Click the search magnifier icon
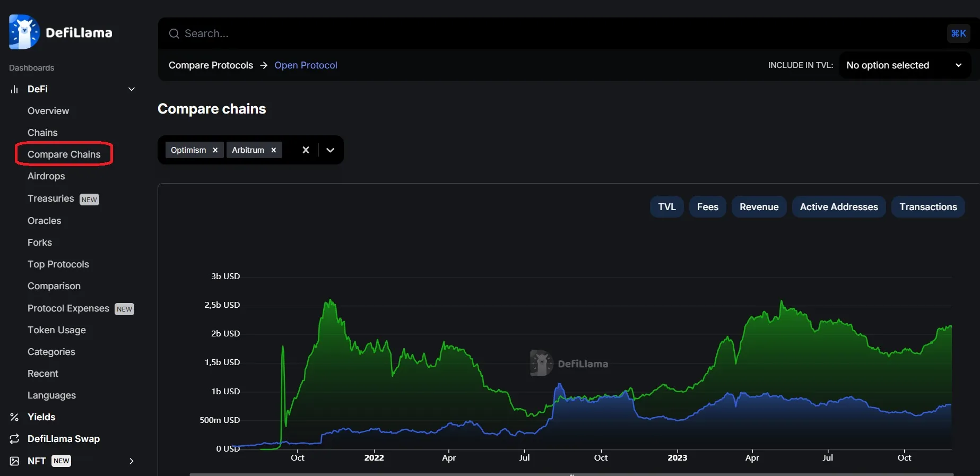 click(174, 33)
